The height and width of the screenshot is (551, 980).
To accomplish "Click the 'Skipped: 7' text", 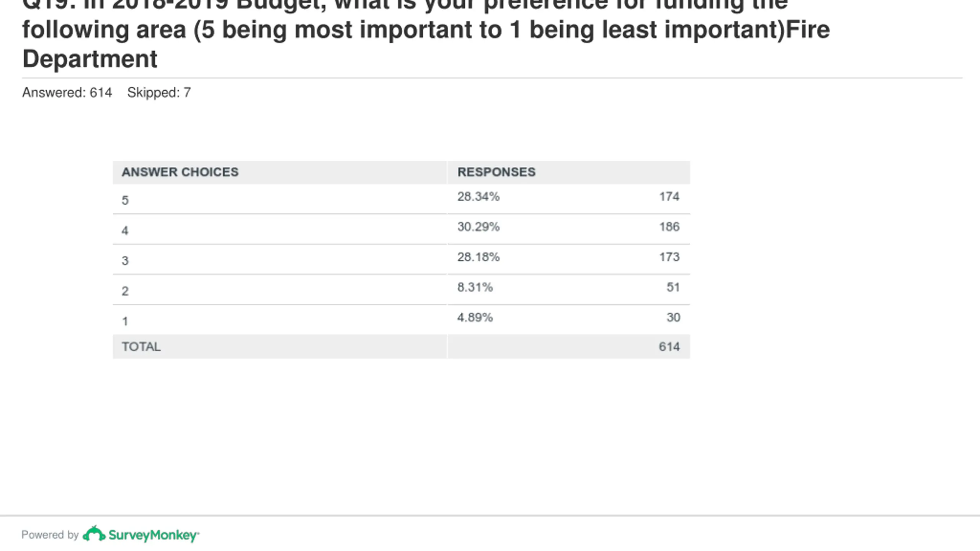I will pos(159,93).
